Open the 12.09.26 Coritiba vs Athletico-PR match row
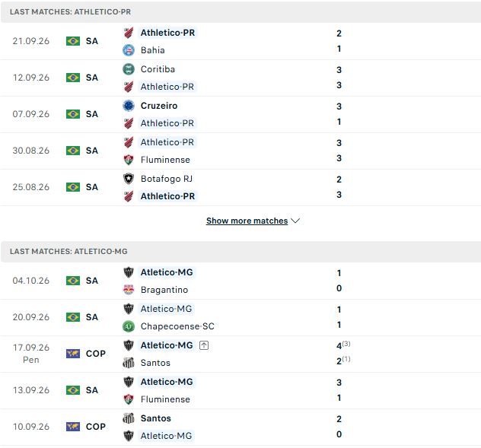The width and height of the screenshot is (481, 448). [x=240, y=78]
